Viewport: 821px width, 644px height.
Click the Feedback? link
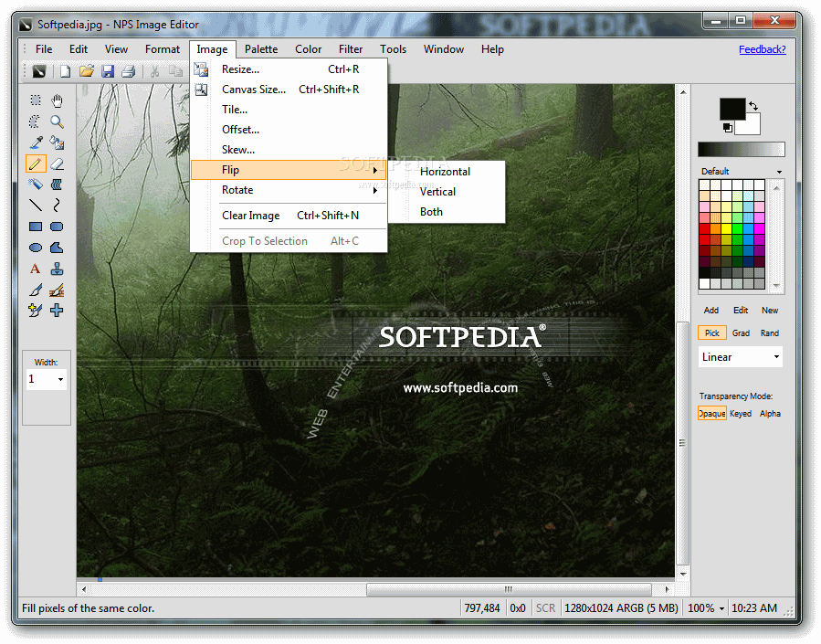click(x=762, y=49)
